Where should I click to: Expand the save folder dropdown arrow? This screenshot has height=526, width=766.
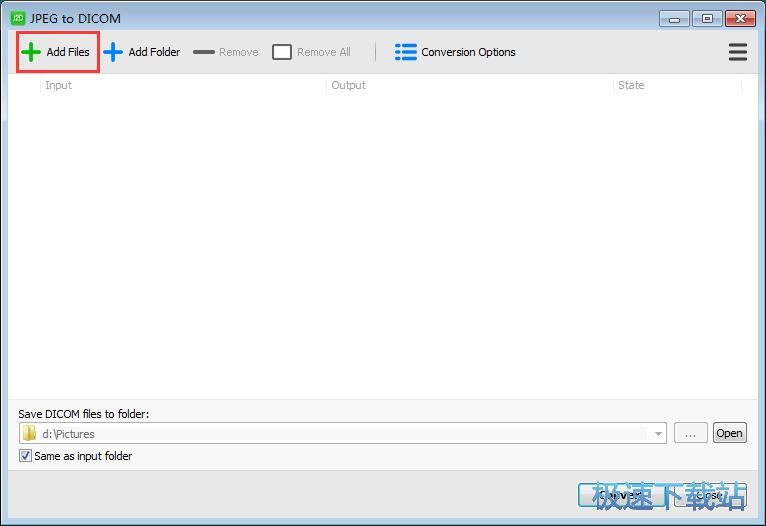point(658,434)
